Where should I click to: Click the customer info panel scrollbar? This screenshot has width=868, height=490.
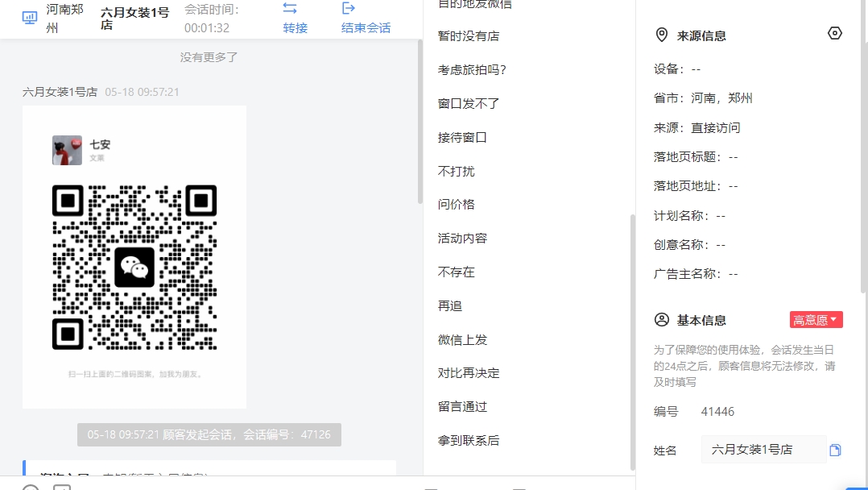coord(863,147)
